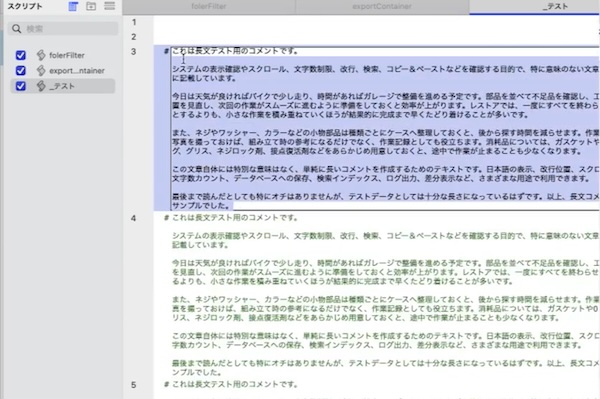Screen dimensions: 600x399
Task: Click the magnifier icon in the search field
Action: pyautogui.click(x=16, y=29)
